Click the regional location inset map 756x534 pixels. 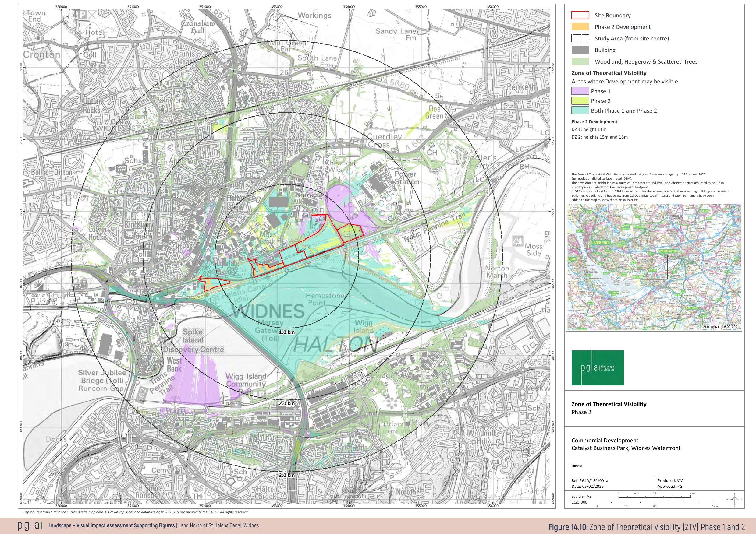point(654,267)
